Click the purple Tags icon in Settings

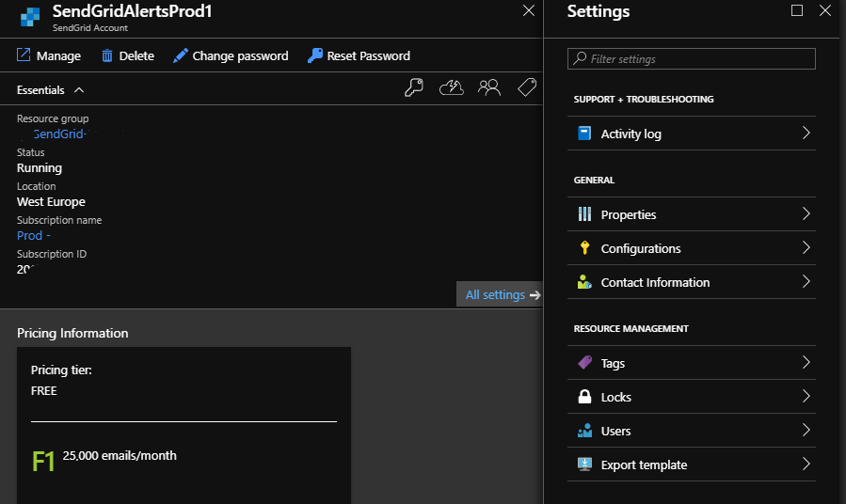[584, 362]
